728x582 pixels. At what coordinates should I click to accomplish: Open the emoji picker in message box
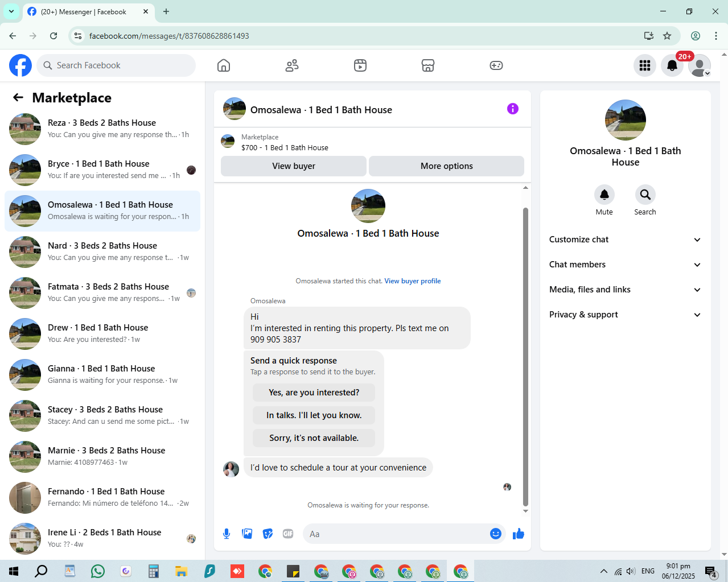click(x=496, y=534)
